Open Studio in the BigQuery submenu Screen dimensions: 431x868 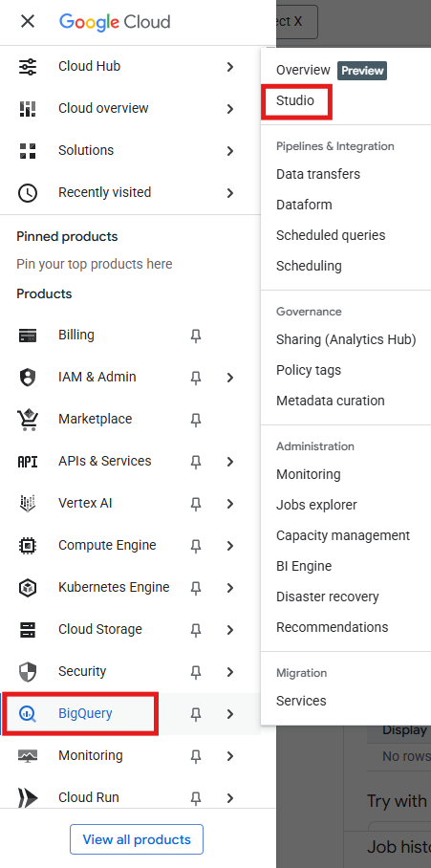click(x=295, y=100)
